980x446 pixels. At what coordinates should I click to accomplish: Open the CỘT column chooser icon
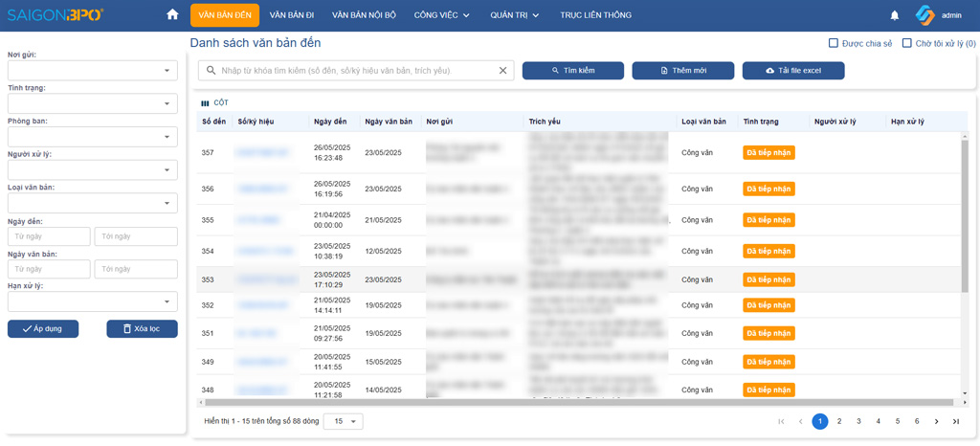(205, 103)
